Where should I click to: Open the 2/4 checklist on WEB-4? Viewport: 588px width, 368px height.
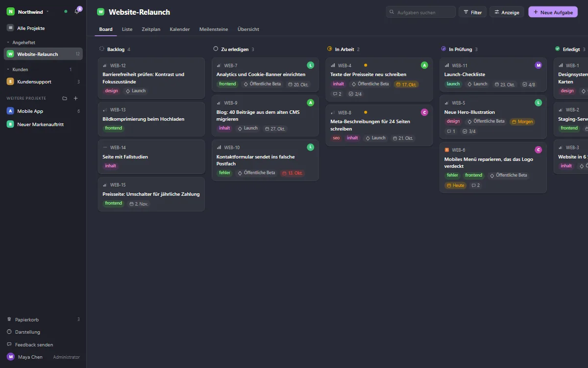(355, 94)
